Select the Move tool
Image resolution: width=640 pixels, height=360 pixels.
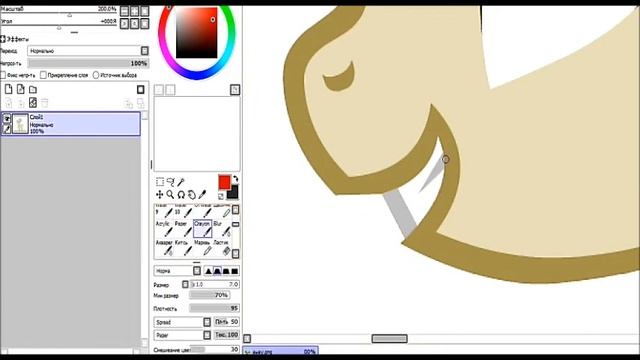pos(160,195)
